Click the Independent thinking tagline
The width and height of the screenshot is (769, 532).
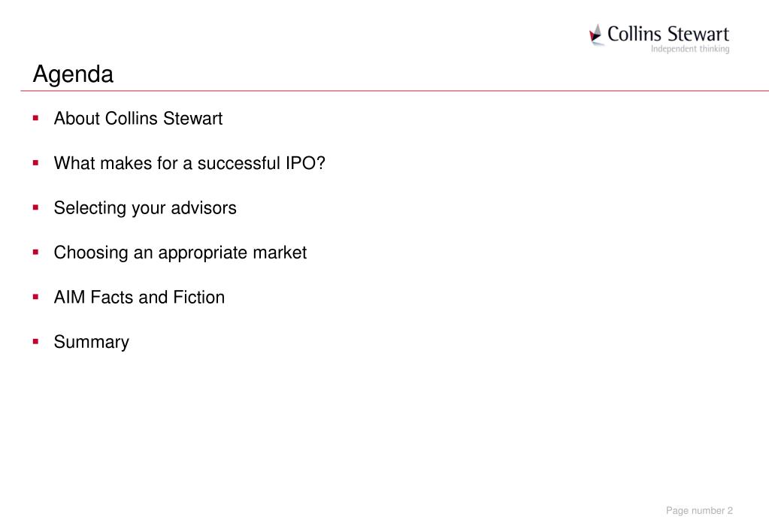[x=690, y=49]
